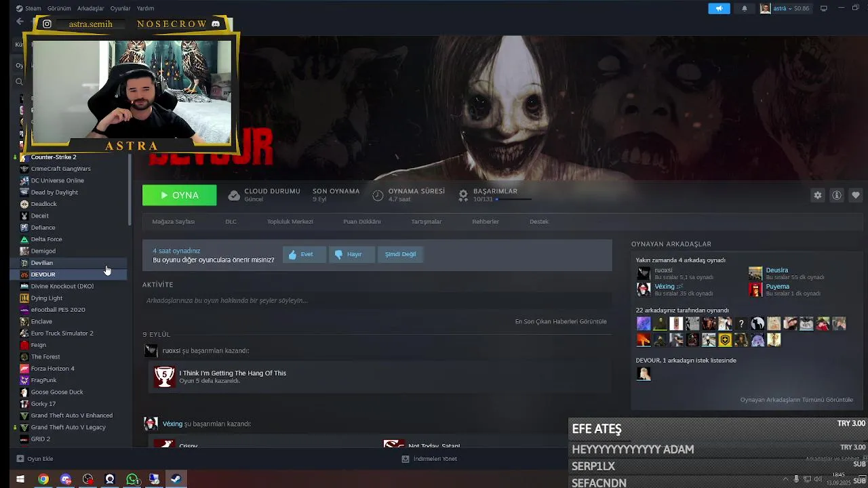Open WhatsApp from taskbar
This screenshot has width=868, height=488.
[132, 479]
